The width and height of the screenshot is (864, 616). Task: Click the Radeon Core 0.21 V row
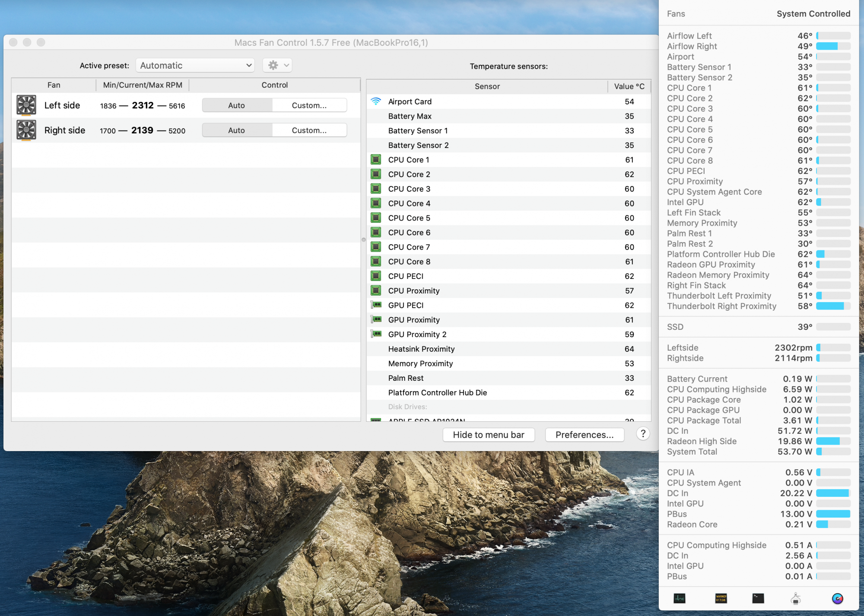[x=759, y=524]
